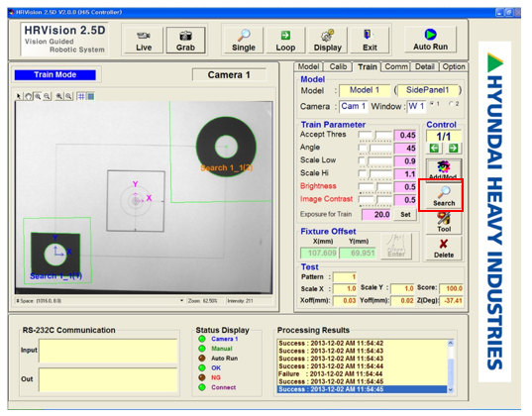The width and height of the screenshot is (532, 416).
Task: Adjust the Accept Thres slider
Action: (374, 136)
